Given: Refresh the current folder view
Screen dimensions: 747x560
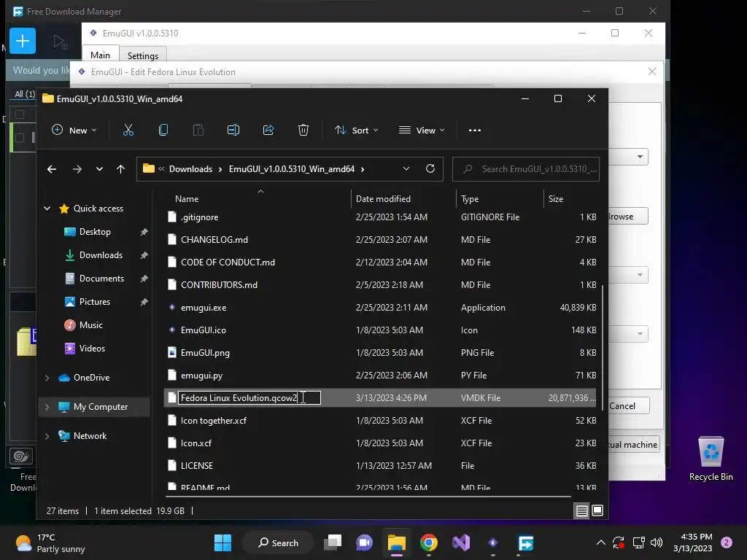Looking at the screenshot, I should (430, 168).
